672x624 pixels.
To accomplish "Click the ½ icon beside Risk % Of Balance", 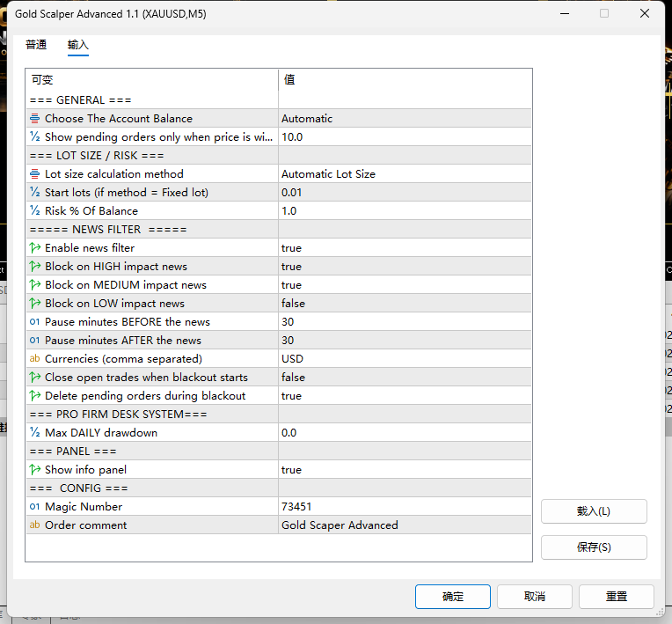I will click(34, 210).
